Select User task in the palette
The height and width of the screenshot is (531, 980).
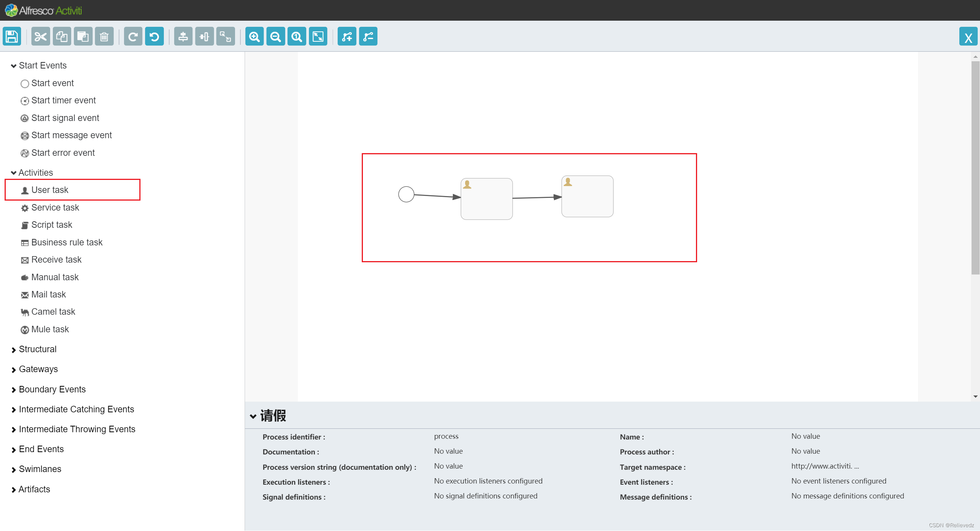click(x=50, y=190)
